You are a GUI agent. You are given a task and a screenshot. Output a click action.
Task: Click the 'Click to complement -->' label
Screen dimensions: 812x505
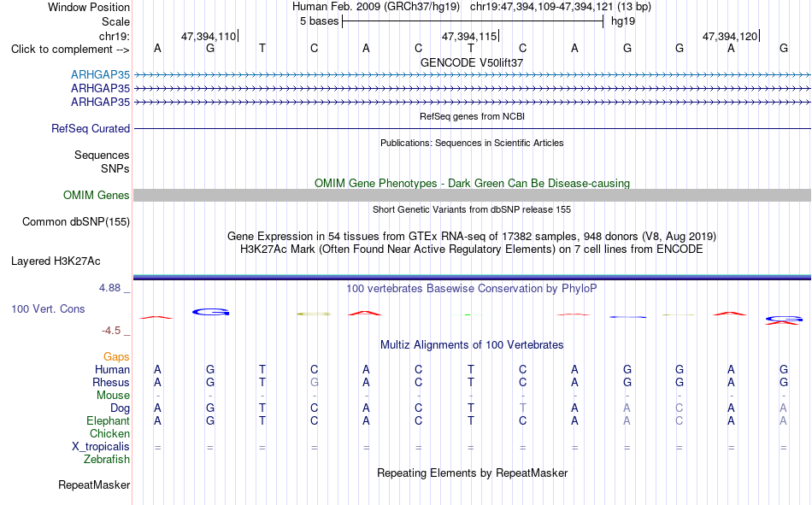click(x=70, y=50)
